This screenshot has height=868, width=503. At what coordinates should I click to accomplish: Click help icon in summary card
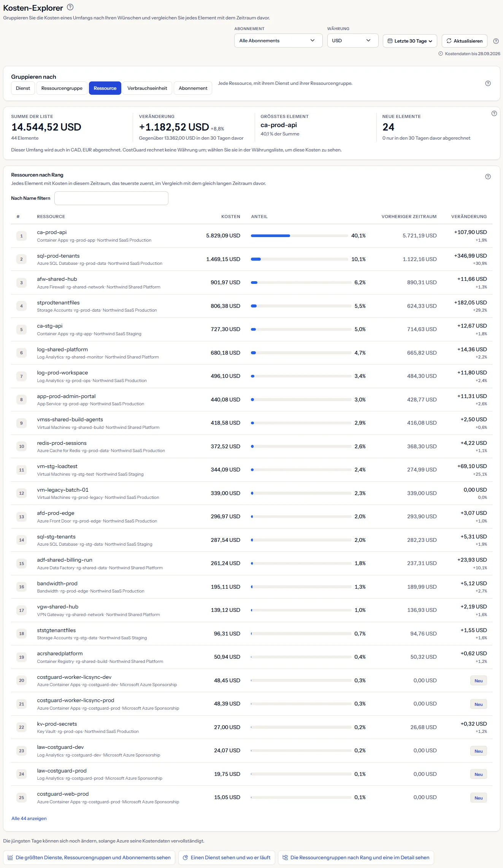494,113
